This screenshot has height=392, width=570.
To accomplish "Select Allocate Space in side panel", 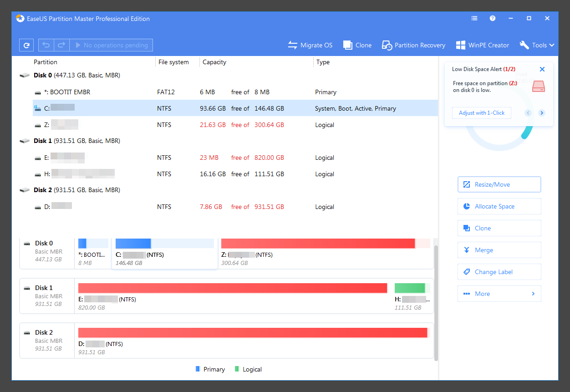I will [x=499, y=206].
